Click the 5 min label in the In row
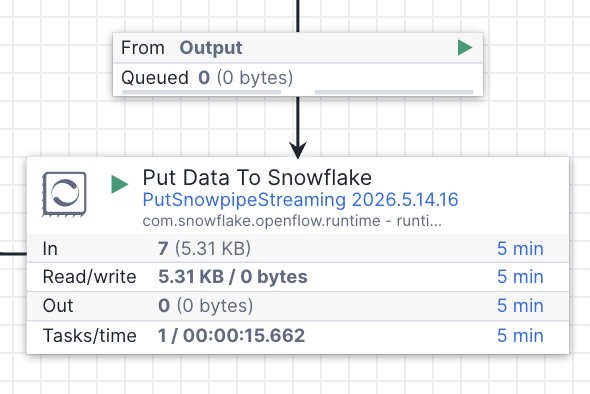590x394 pixels. coord(520,249)
